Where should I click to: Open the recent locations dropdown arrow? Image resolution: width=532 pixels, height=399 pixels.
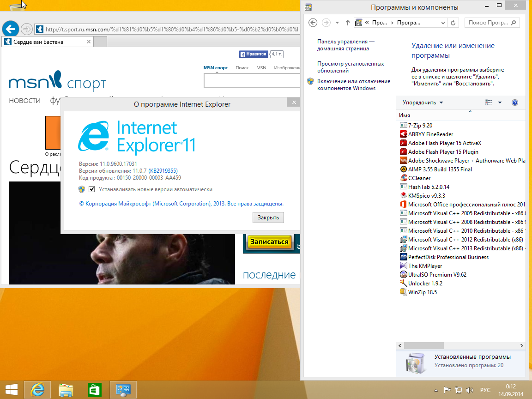click(337, 23)
